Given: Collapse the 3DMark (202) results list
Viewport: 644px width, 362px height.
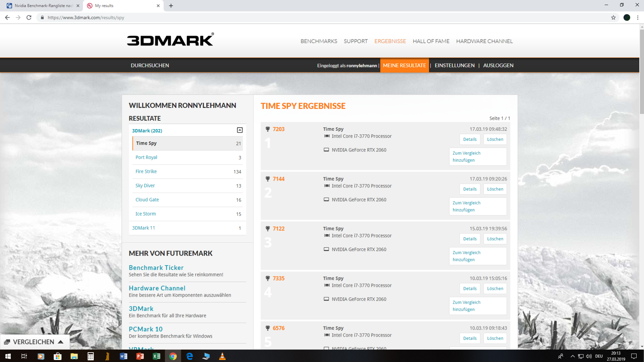Looking at the screenshot, I should pos(239,130).
